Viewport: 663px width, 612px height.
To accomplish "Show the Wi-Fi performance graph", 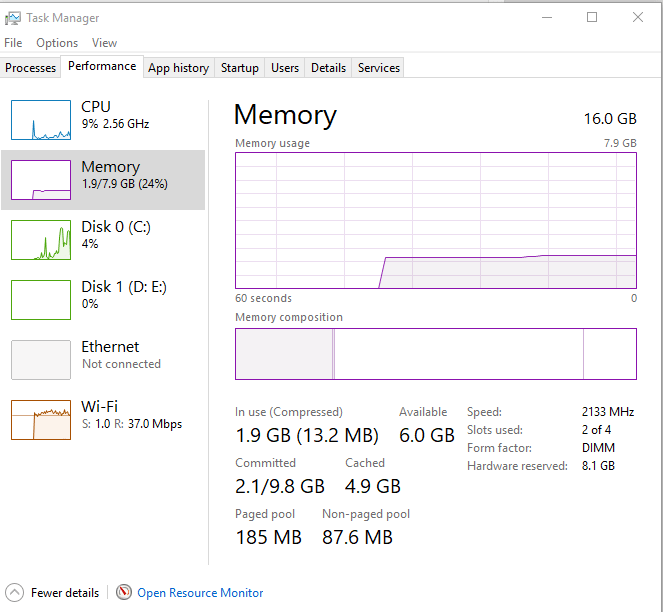I will pos(41,420).
